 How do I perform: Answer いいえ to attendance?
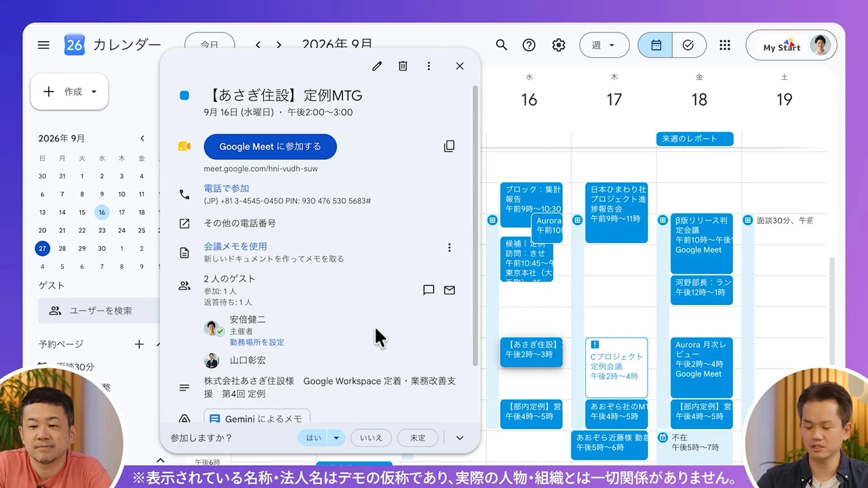372,438
